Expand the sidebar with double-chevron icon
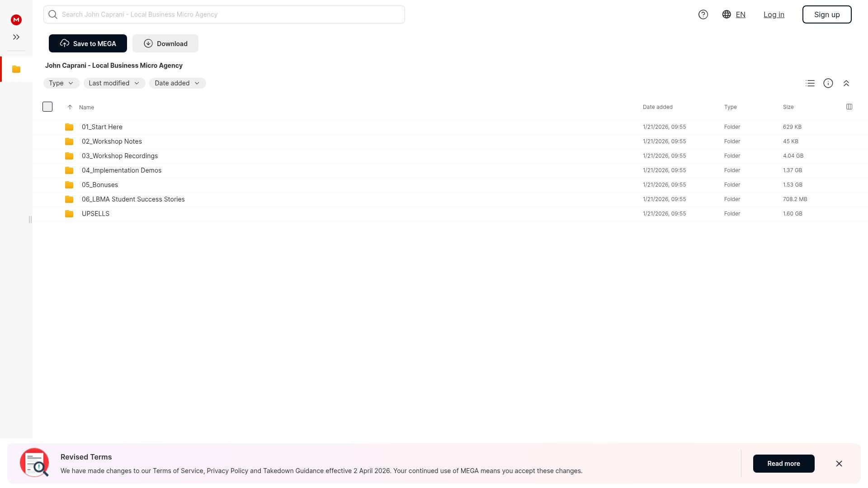 point(16,37)
